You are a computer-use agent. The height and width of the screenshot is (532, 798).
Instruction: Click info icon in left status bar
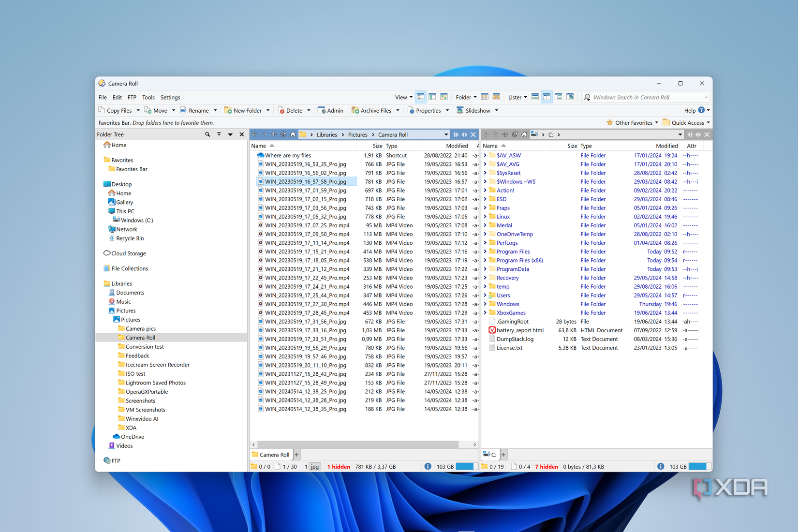click(428, 466)
